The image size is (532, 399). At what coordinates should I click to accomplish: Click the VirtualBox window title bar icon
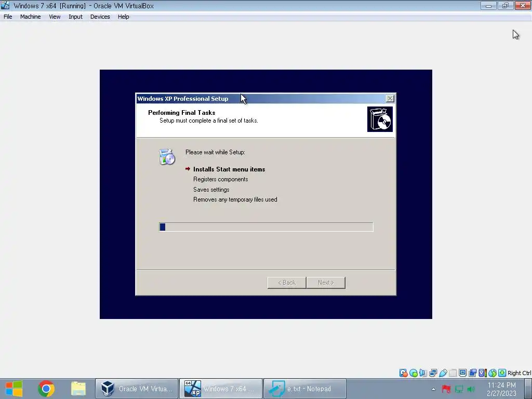[5, 5]
